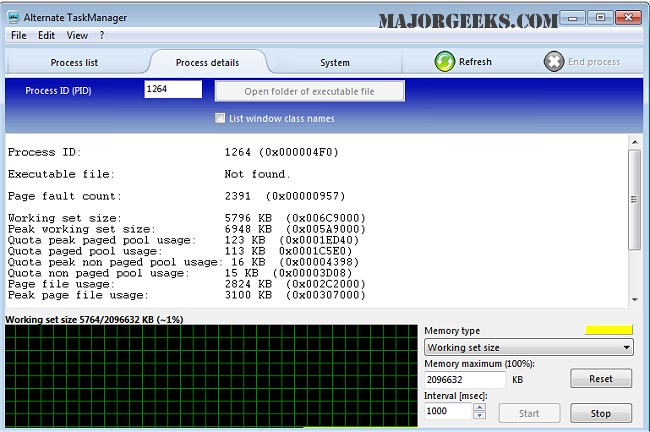Click the Stop button
This screenshot has height=432, width=650.
601,413
